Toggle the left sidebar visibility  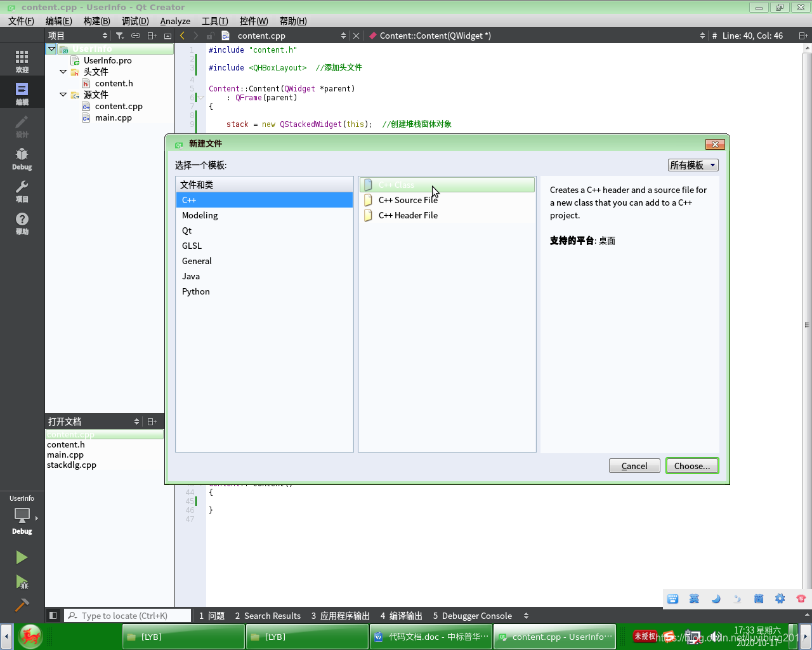point(53,615)
